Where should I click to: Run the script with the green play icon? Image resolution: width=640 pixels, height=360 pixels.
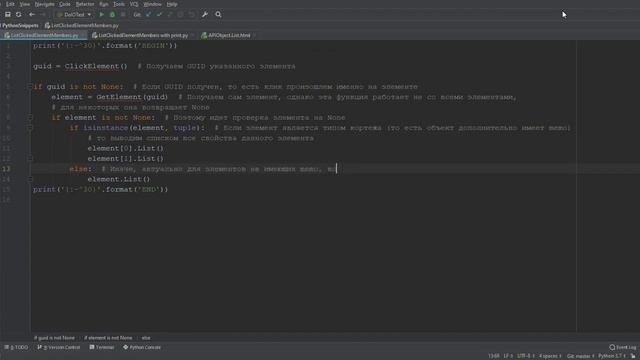coord(102,14)
